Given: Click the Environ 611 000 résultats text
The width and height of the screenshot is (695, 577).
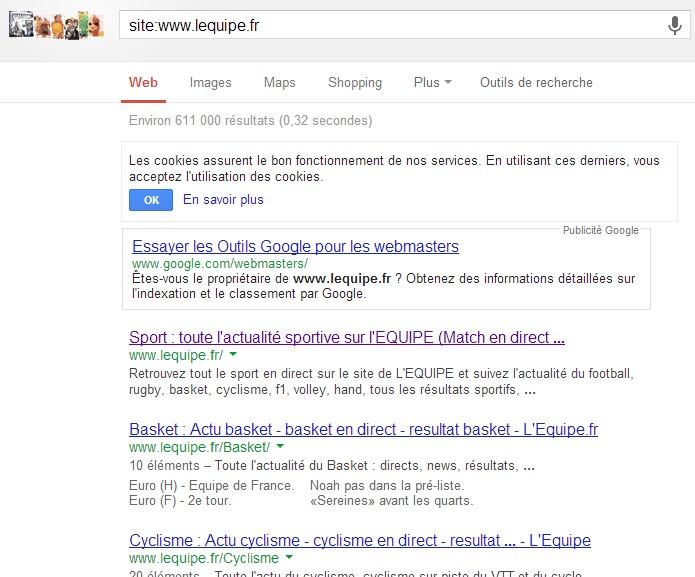Looking at the screenshot, I should pyautogui.click(x=250, y=121).
